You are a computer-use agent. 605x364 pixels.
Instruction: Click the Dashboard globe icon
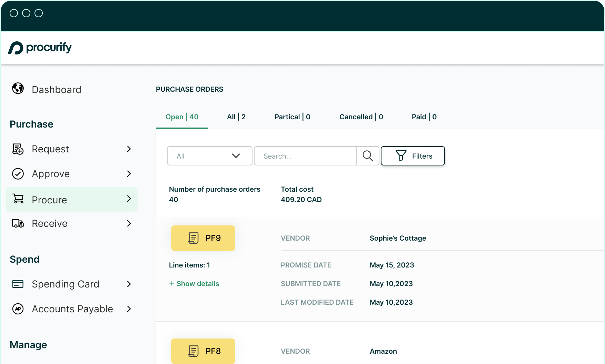click(x=18, y=89)
